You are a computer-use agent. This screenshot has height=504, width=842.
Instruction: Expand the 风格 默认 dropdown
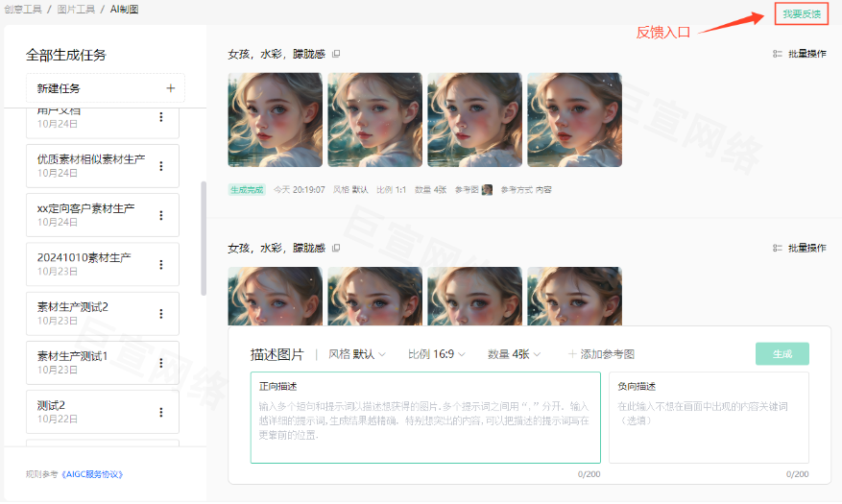(x=357, y=354)
